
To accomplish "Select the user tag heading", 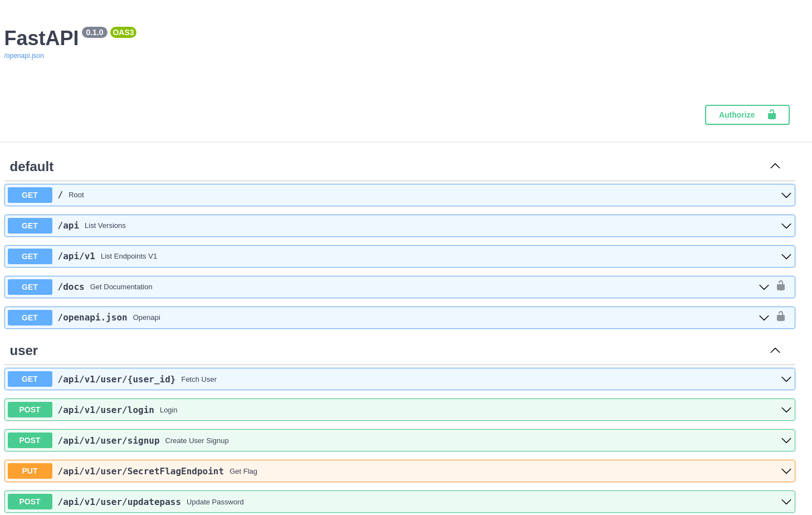I will pyautogui.click(x=24, y=351).
